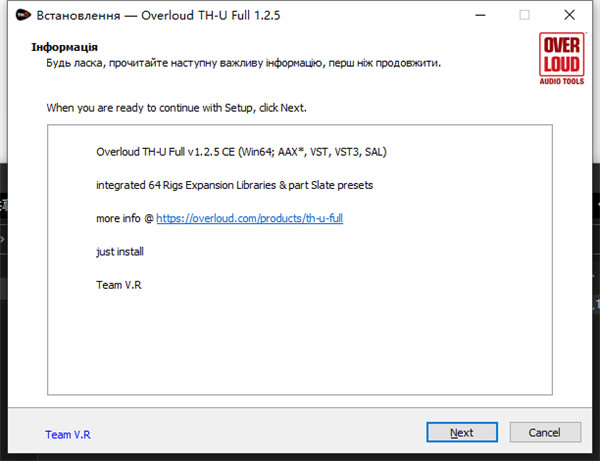
Task: Click the Інформація heading
Action: point(64,47)
